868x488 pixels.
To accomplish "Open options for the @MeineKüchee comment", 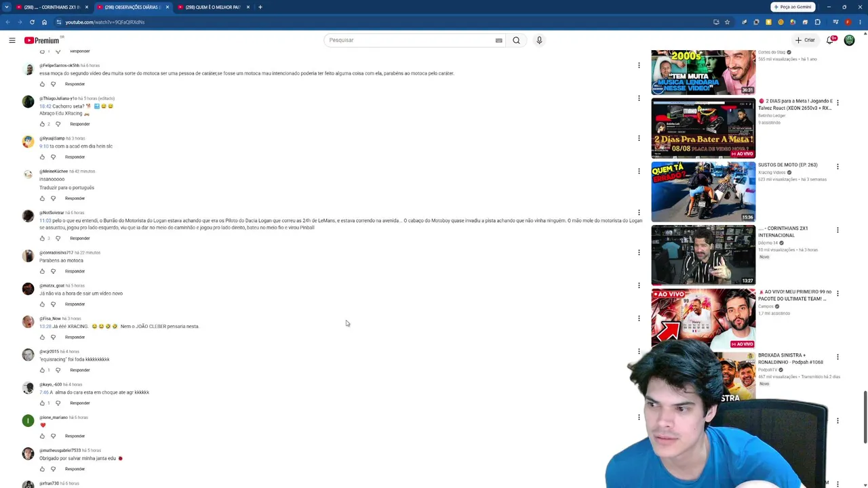I will point(639,171).
